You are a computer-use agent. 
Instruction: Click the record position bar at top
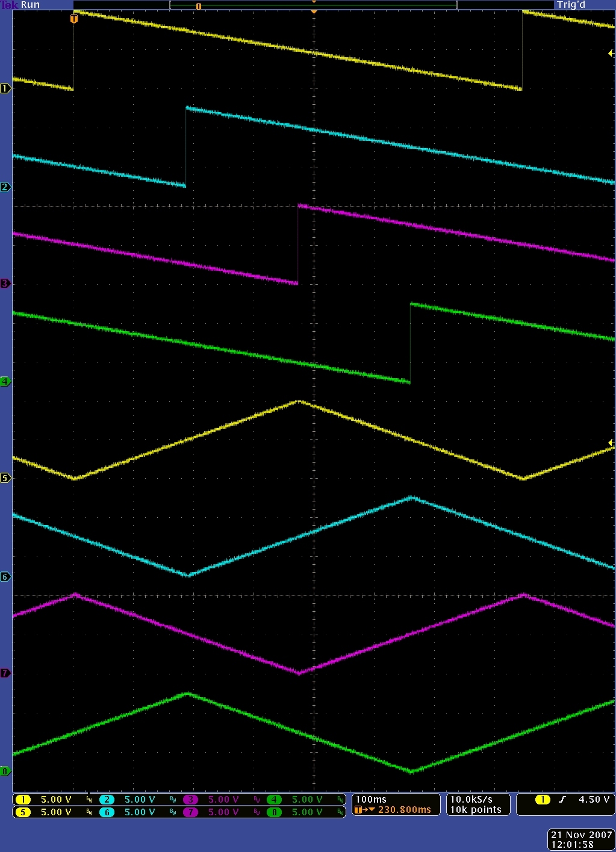click(313, 5)
